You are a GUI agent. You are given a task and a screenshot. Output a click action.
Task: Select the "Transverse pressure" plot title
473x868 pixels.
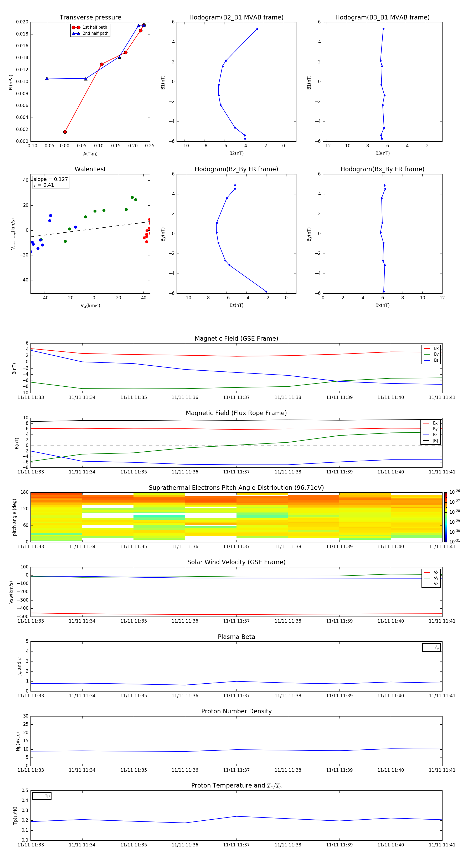tap(90, 18)
